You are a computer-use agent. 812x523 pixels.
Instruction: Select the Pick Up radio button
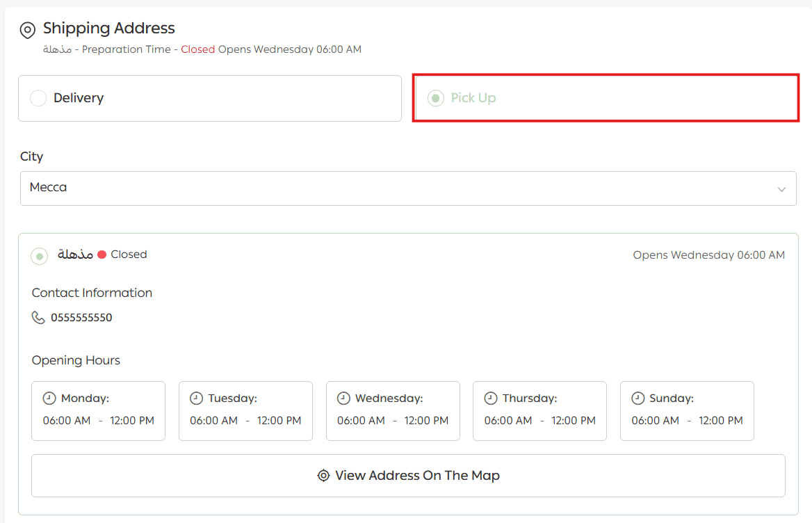pos(436,98)
